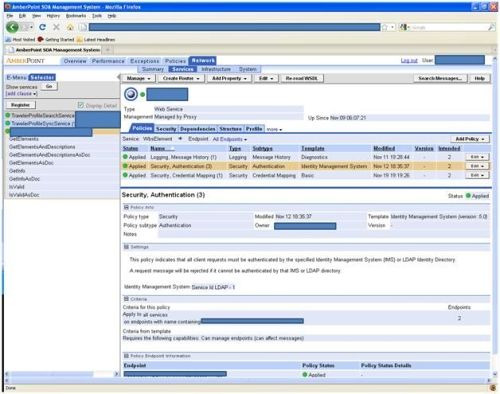500x394 pixels.
Task: Open the Add Policy dropdown
Action: click(x=470, y=139)
